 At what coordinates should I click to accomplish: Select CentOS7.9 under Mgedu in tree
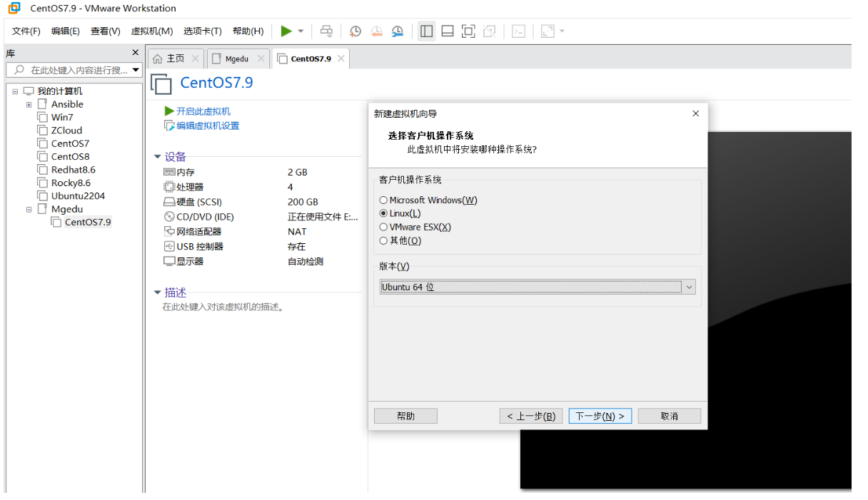(x=88, y=222)
